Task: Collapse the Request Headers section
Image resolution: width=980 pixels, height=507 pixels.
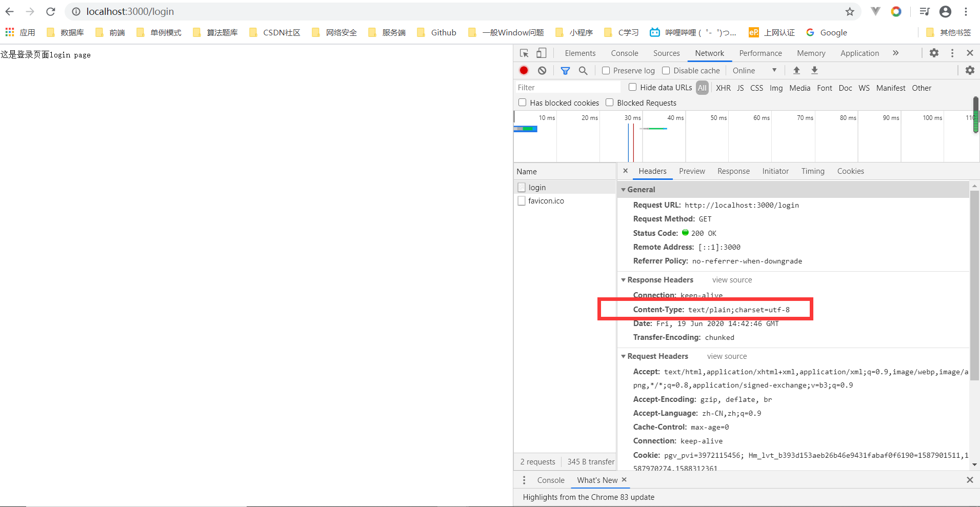Action: [x=623, y=356]
